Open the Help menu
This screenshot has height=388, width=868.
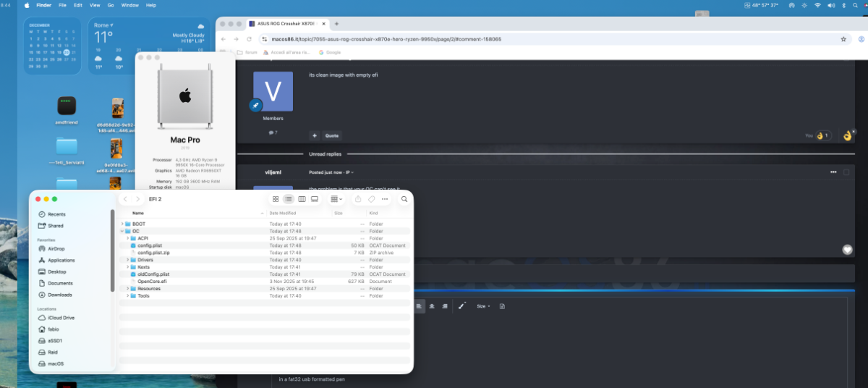pyautogui.click(x=151, y=5)
